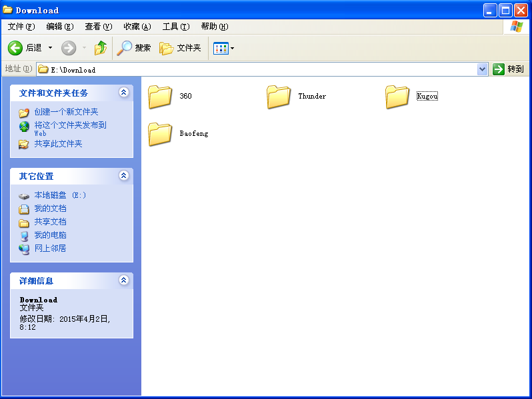Viewport: 532px width, 399px height.
Task: Open the 文件(F) menu
Action: (21, 27)
